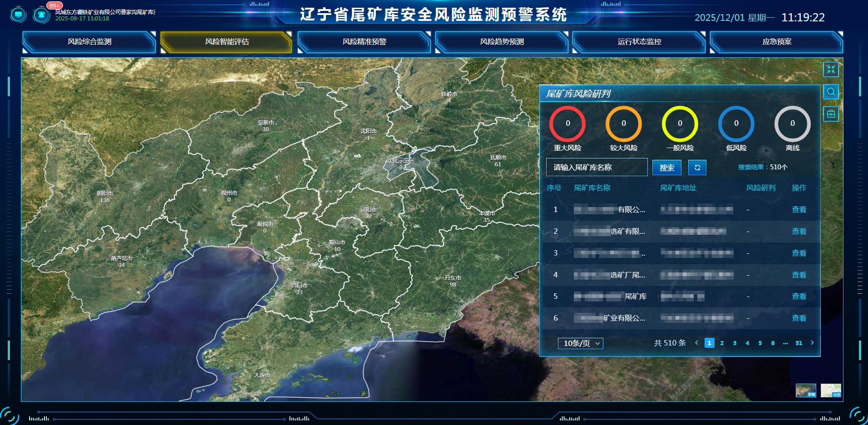Open the monitoring screen icon at top left

point(18,14)
